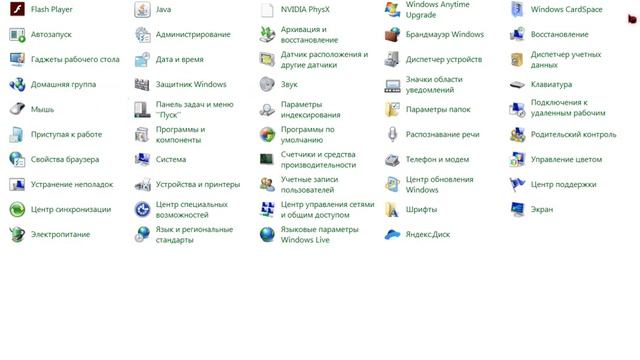Click the Клавиатура icon
This screenshot has height=360, width=640.
point(517,84)
